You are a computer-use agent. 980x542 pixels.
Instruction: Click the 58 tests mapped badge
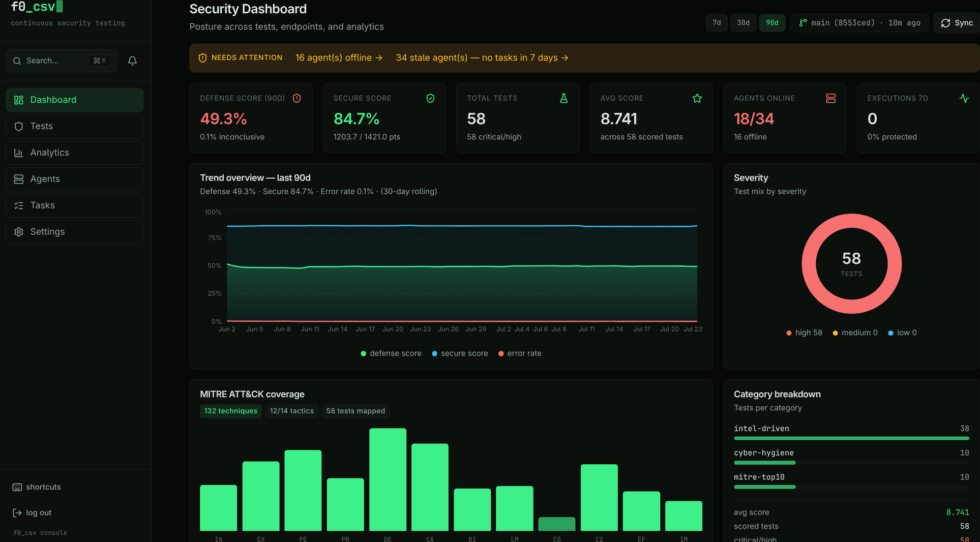[355, 411]
